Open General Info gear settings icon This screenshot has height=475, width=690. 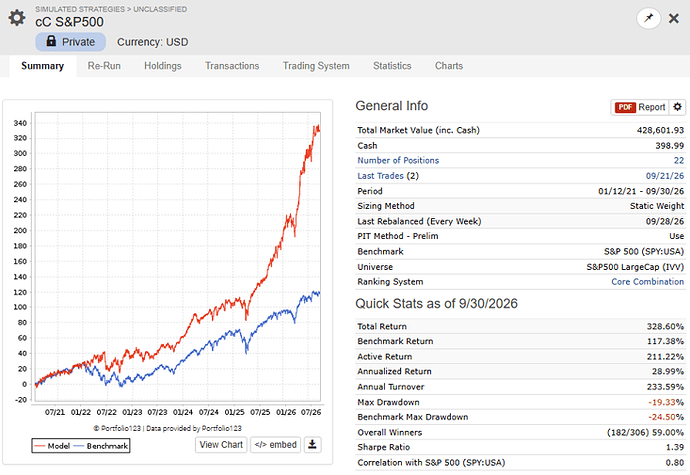tap(678, 107)
